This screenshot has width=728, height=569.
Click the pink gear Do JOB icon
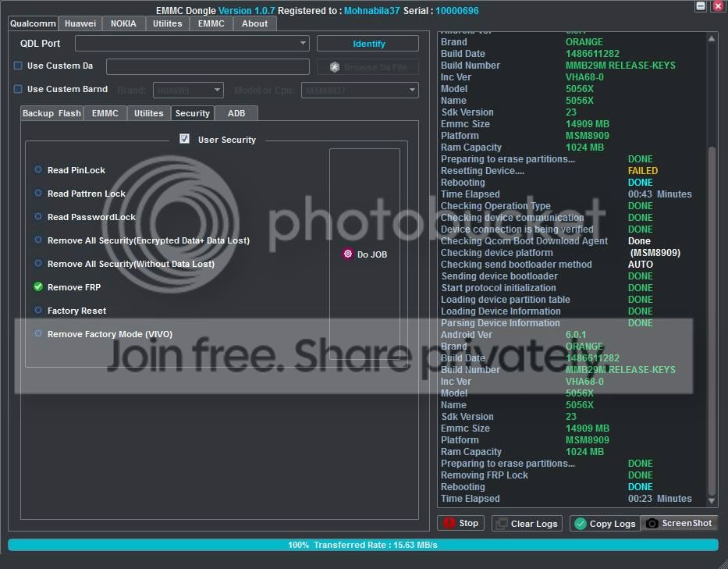click(348, 254)
